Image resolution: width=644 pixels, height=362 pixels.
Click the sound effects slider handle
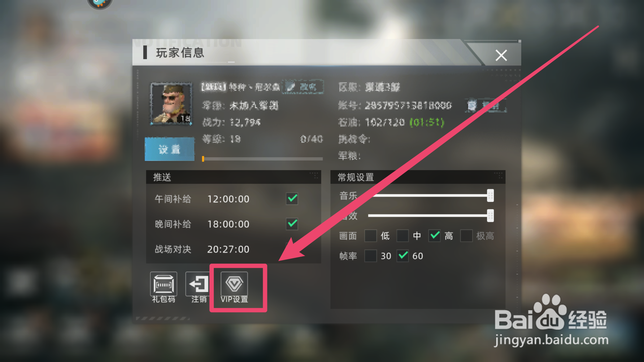490,216
